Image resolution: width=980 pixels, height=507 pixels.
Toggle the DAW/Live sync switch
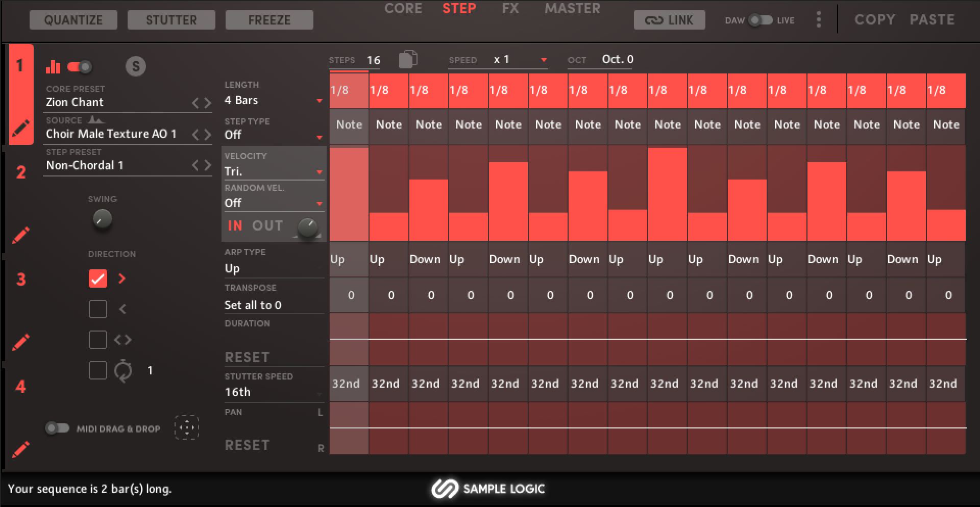pyautogui.click(x=760, y=20)
